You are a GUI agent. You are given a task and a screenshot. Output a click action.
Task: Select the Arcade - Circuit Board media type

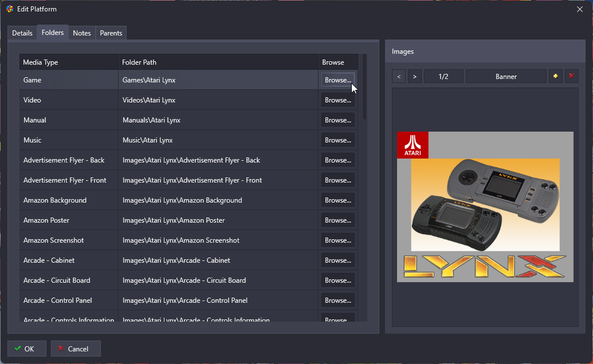coord(69,280)
